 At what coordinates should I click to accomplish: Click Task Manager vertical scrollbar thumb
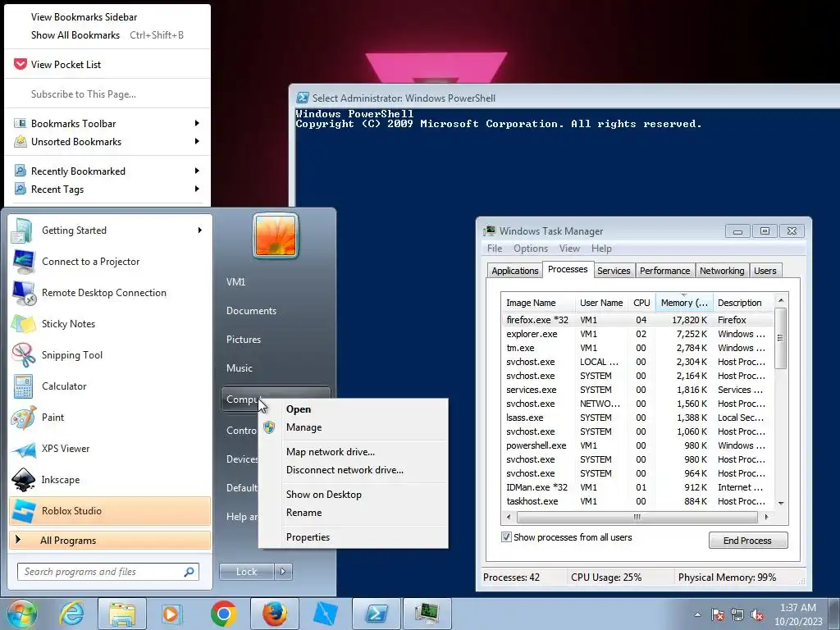click(x=780, y=338)
